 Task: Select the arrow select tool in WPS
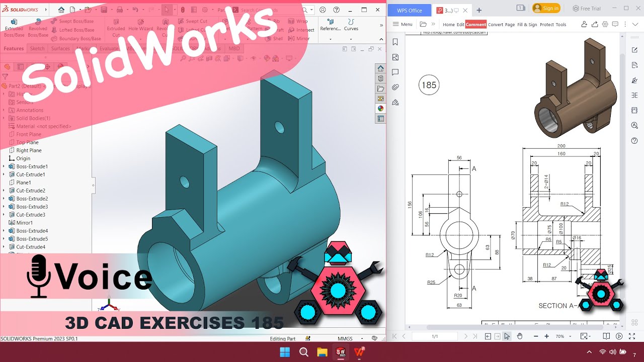[507, 336]
